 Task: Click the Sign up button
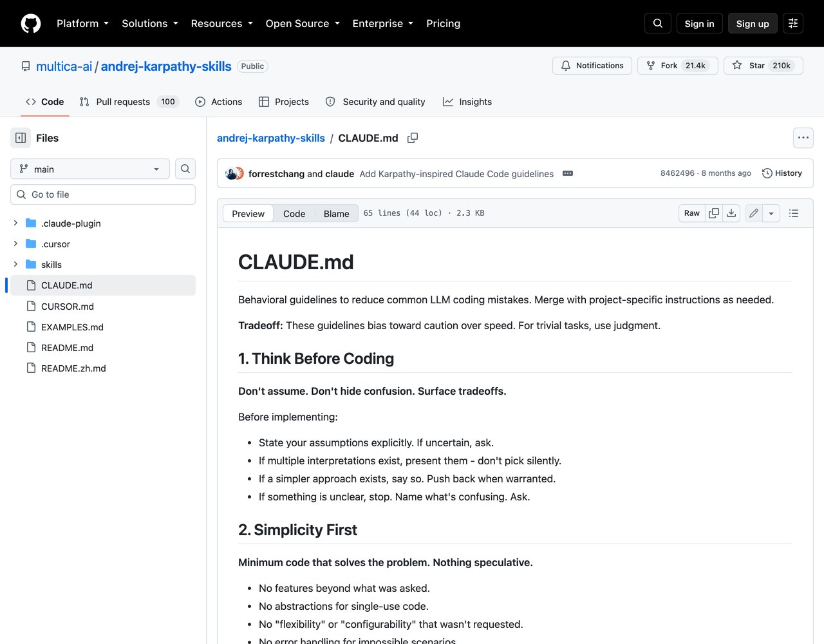tap(753, 23)
